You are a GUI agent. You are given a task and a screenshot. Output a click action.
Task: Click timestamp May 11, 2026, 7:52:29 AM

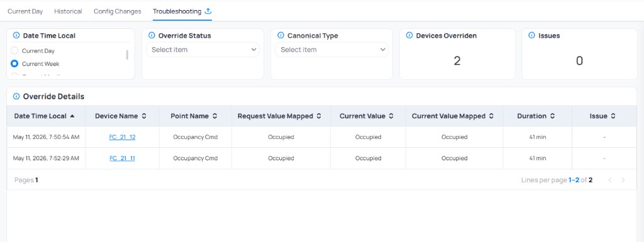coord(46,158)
